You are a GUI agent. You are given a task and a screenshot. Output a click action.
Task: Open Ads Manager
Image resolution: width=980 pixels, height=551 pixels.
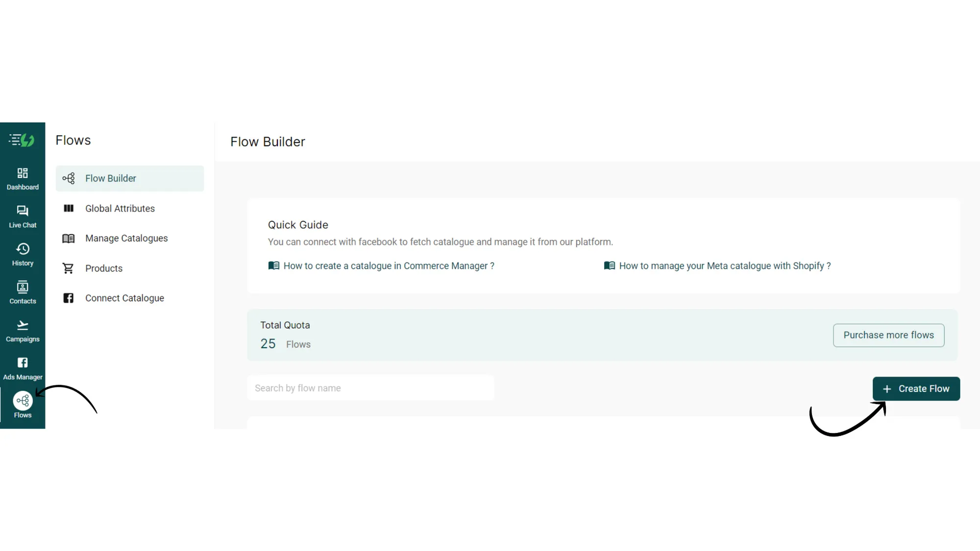click(x=23, y=368)
